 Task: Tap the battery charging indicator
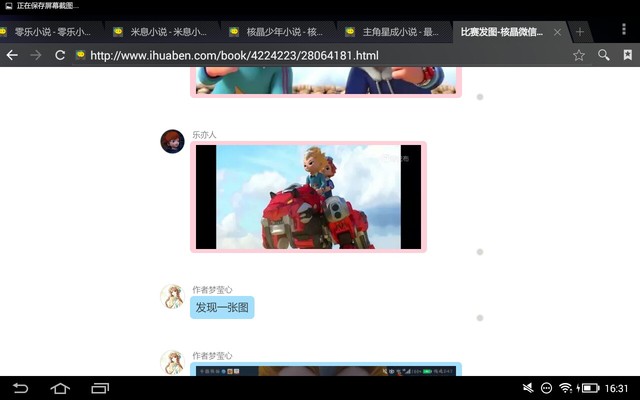click(588, 388)
